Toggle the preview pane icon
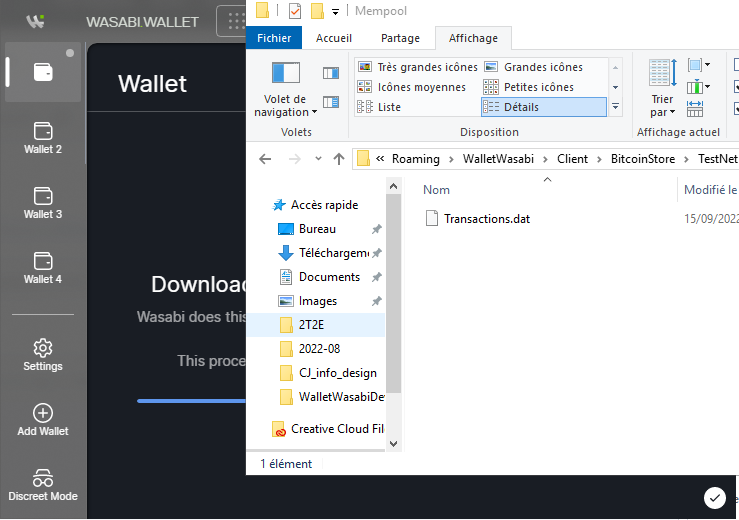The width and height of the screenshot is (739, 520). [331, 73]
